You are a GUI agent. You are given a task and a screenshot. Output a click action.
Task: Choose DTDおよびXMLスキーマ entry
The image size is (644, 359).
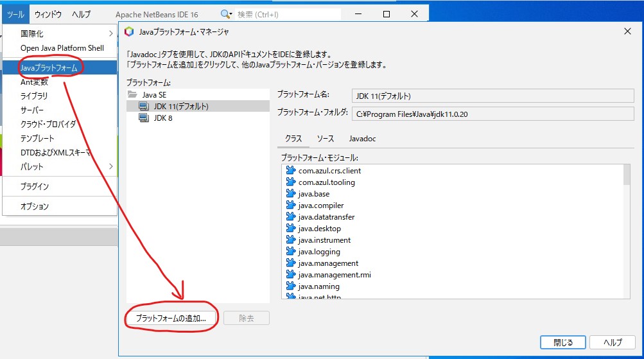coord(60,152)
